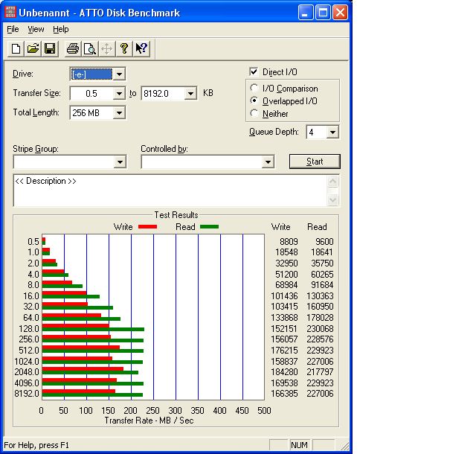This screenshot has width=476, height=454.
Task: Click the write value 176215
Action: coord(284,351)
